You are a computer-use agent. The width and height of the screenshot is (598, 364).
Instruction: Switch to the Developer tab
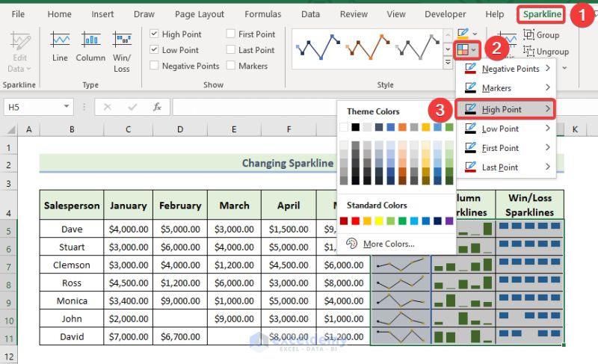[x=446, y=14]
